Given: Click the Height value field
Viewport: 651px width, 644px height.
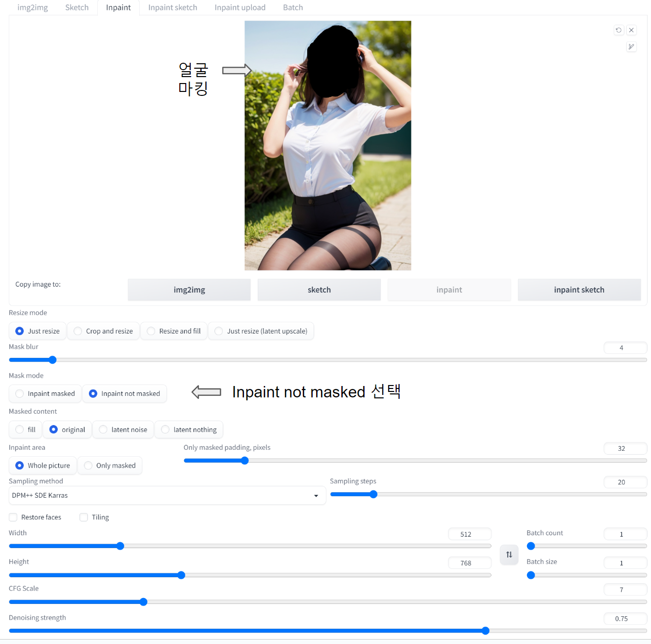Looking at the screenshot, I should [470, 562].
